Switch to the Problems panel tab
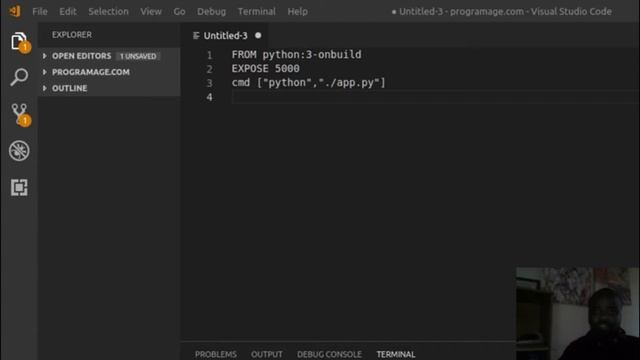640x360 pixels. (x=216, y=354)
